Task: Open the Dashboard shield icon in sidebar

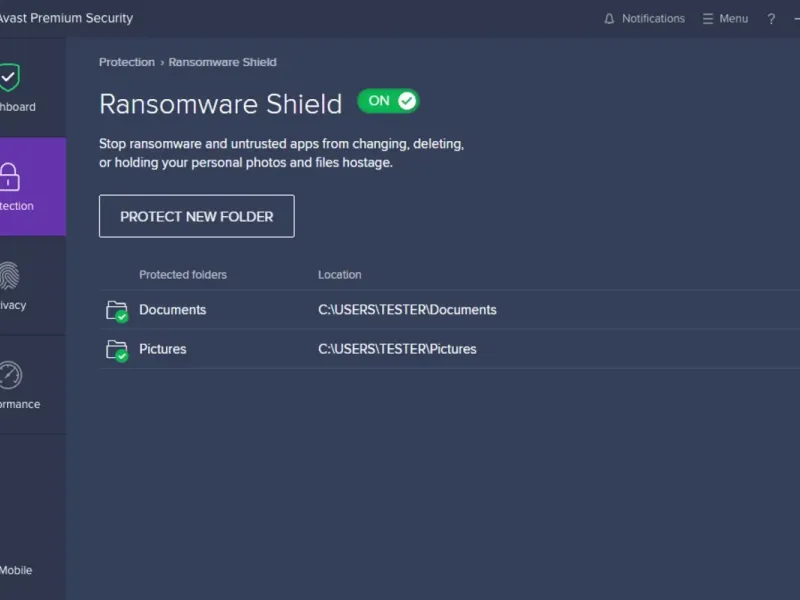Action: pos(9,78)
